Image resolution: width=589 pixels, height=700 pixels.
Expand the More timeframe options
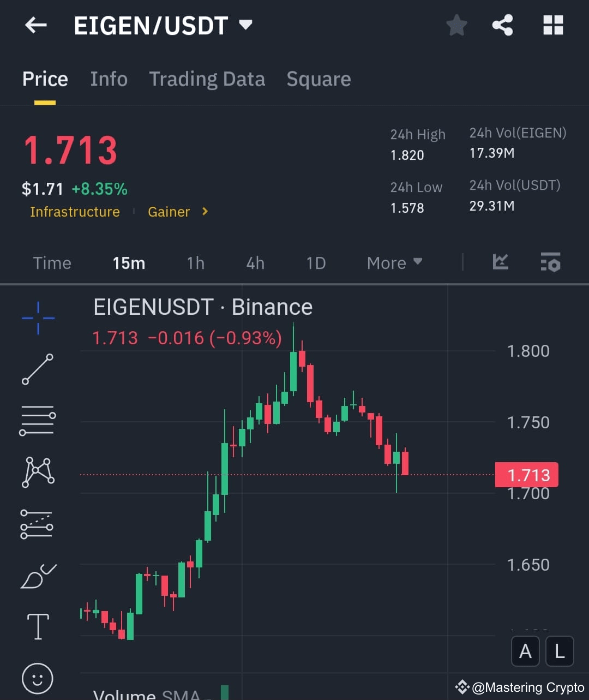394,262
